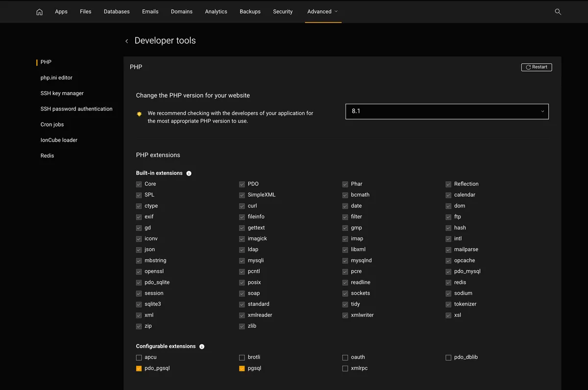Click the gmp extension checkbox
588x390 pixels.
pyautogui.click(x=345, y=228)
